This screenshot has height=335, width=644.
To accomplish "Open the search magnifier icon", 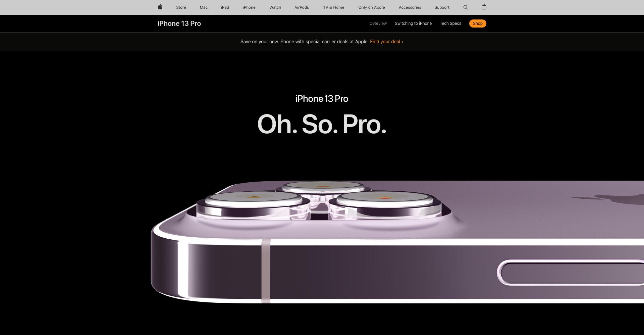I will pyautogui.click(x=466, y=7).
